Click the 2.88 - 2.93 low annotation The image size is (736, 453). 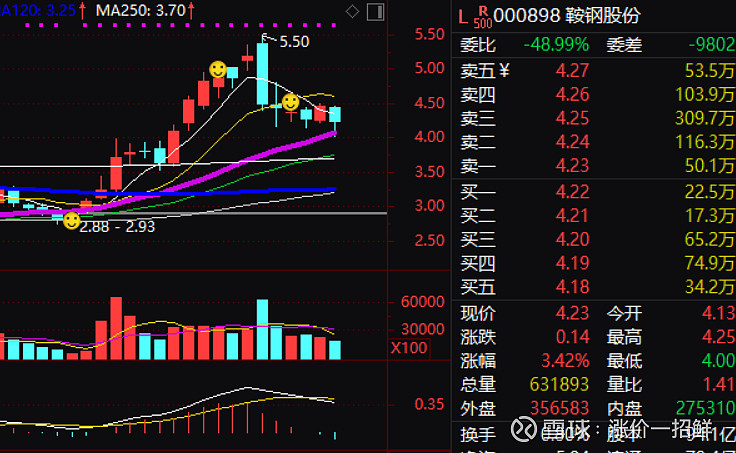pyautogui.click(x=117, y=227)
